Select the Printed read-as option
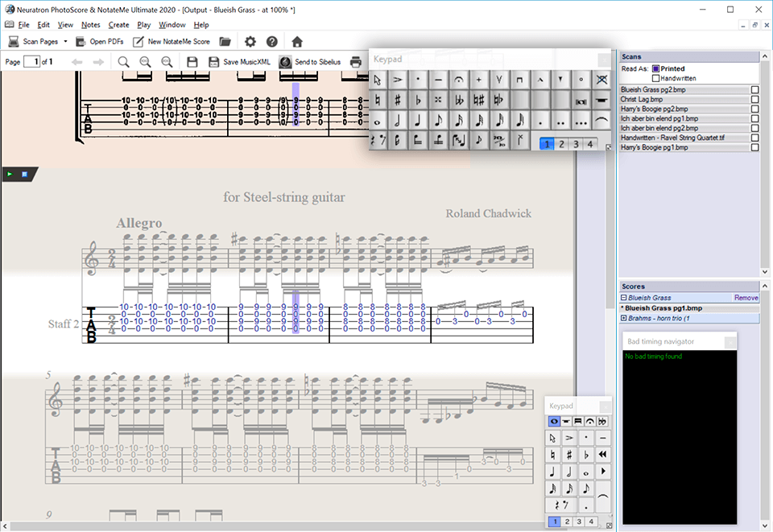Viewport: 773px width, 532px height. [x=655, y=69]
